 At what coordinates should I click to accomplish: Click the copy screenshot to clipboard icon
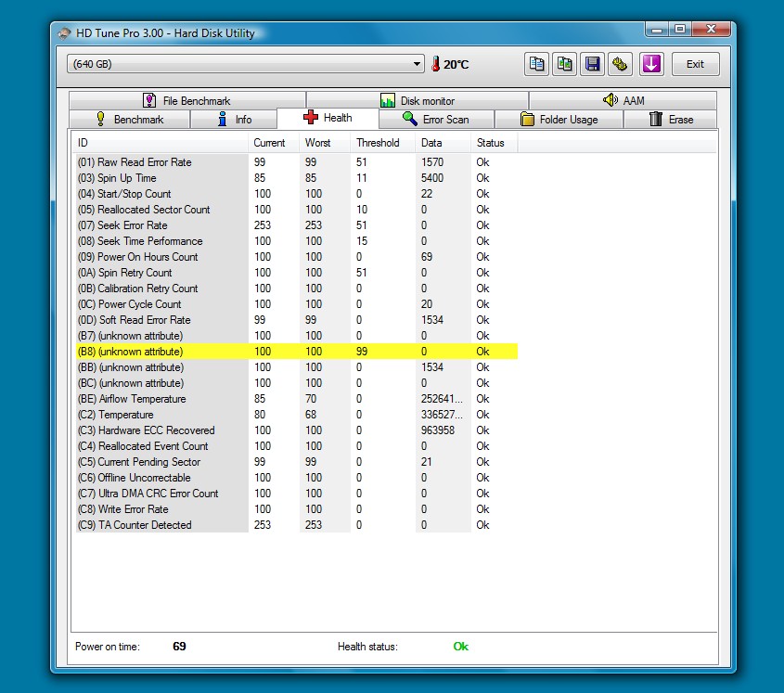[x=564, y=64]
